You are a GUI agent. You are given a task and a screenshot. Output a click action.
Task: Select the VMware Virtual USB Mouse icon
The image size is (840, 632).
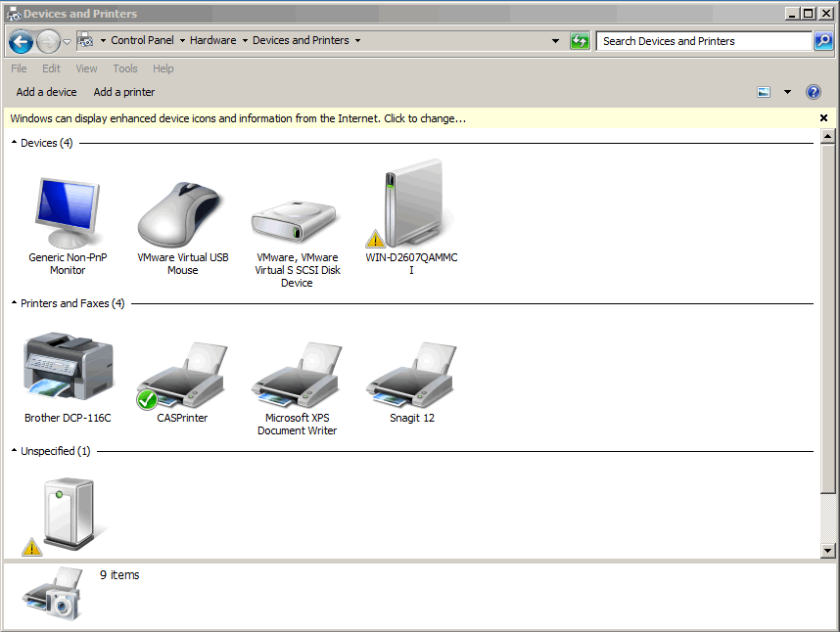(x=182, y=213)
